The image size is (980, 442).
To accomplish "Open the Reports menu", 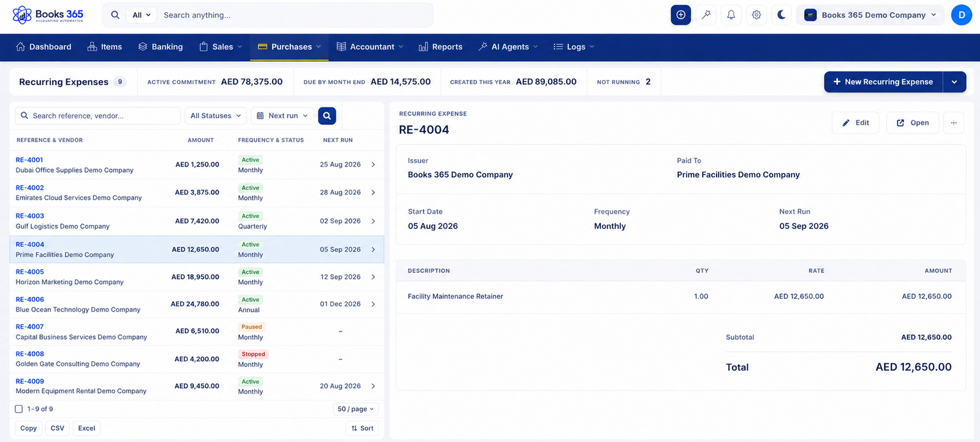I will [440, 47].
